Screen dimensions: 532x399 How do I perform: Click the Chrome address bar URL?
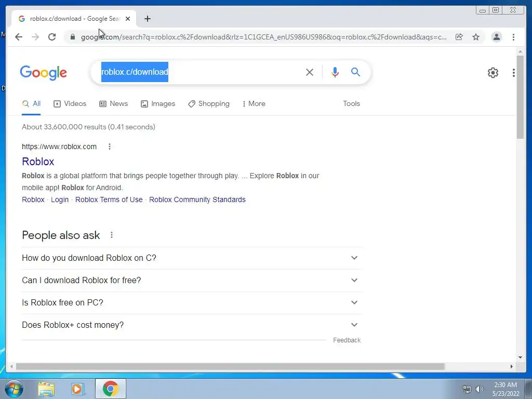click(x=263, y=37)
